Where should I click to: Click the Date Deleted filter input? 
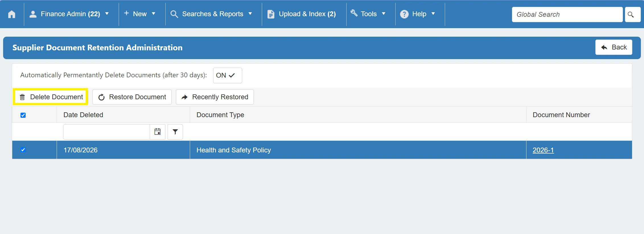point(106,132)
